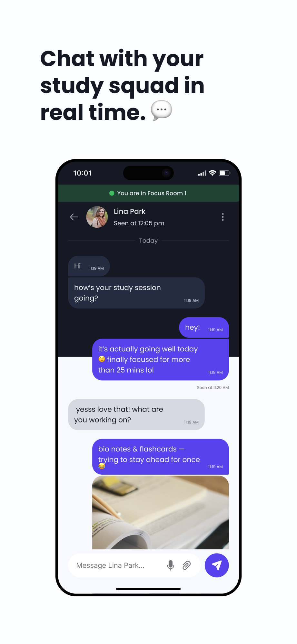Tap the 'hey!' sent message bubble
Image resolution: width=297 pixels, height=644 pixels.
(204, 327)
